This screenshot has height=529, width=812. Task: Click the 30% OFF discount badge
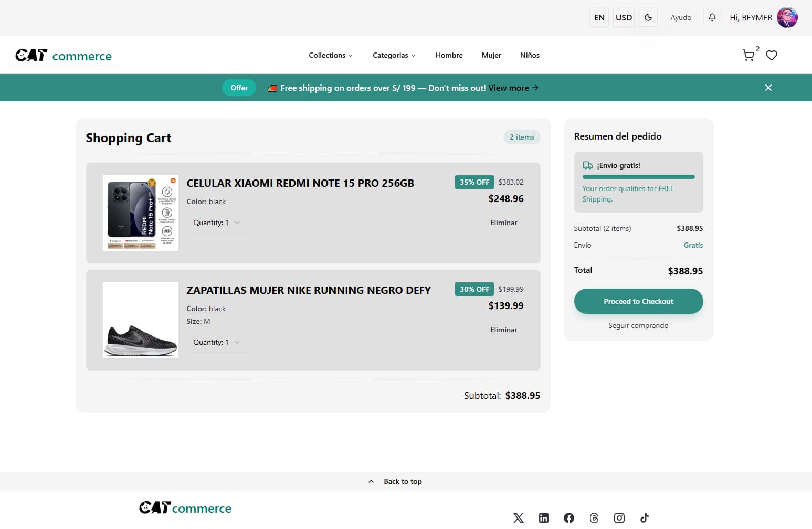(474, 289)
